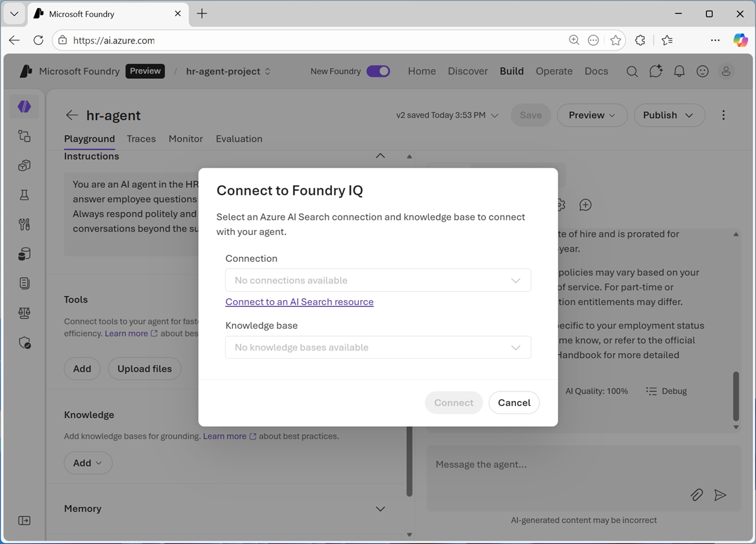The width and height of the screenshot is (756, 544).
Task: Select the Tools wrench icon in the sidebar
Action: pyautogui.click(x=24, y=224)
